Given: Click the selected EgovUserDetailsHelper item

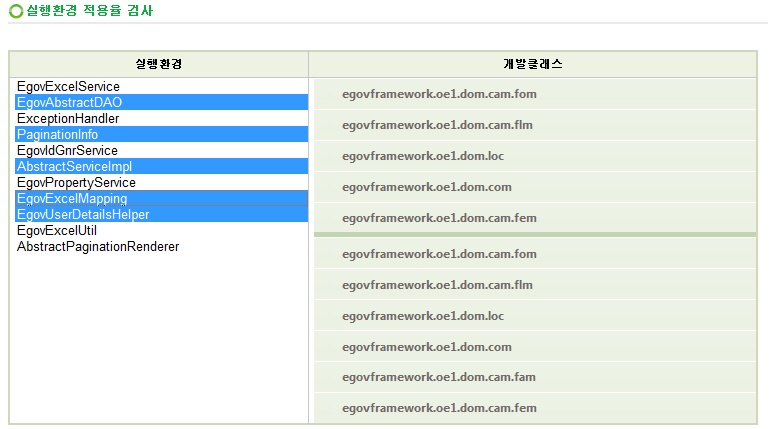Looking at the screenshot, I should tap(83, 215).
